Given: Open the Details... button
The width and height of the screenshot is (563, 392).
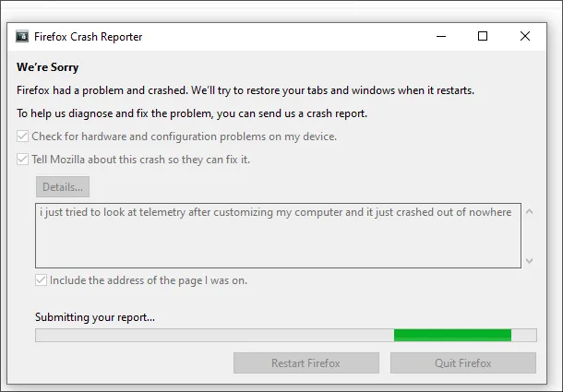Looking at the screenshot, I should (x=63, y=186).
